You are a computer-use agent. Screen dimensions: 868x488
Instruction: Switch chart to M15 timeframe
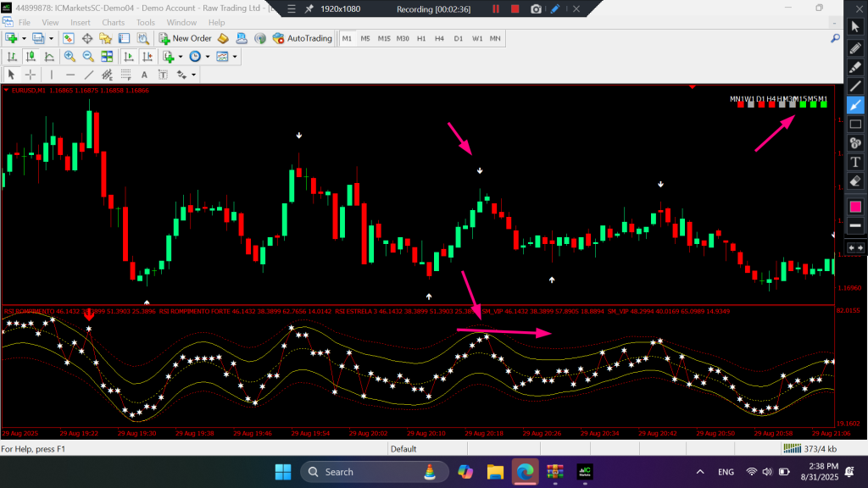click(x=384, y=38)
